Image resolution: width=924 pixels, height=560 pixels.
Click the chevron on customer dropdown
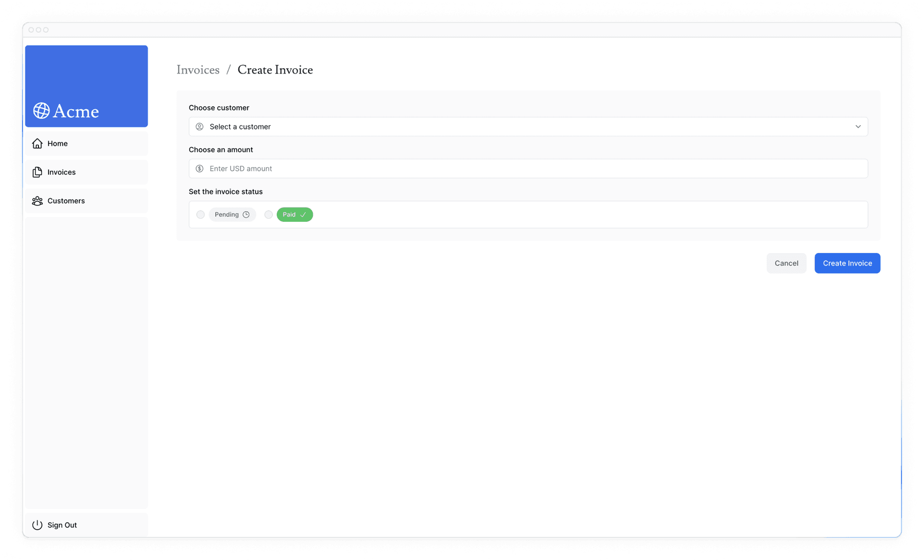pos(858,126)
